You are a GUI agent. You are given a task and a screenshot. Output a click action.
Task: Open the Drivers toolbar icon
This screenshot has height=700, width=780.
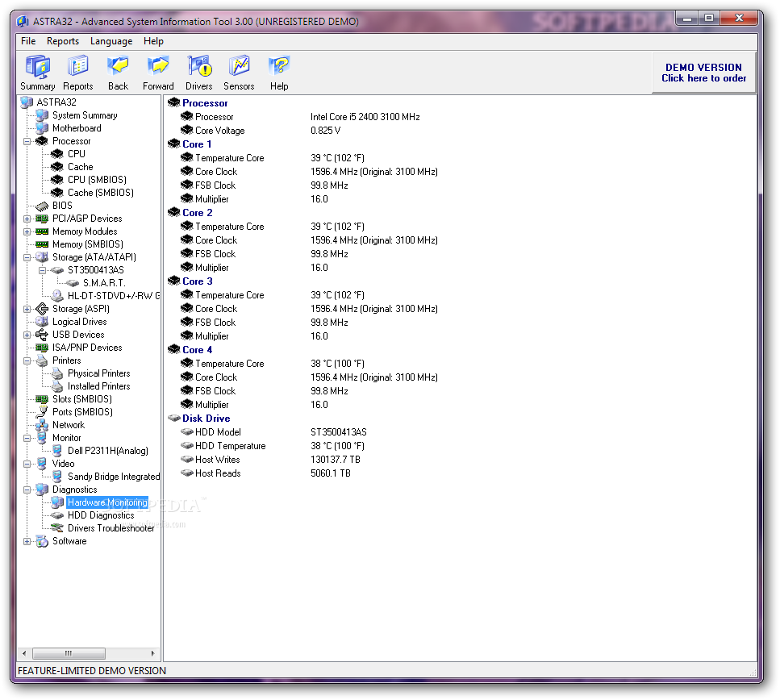tap(198, 66)
